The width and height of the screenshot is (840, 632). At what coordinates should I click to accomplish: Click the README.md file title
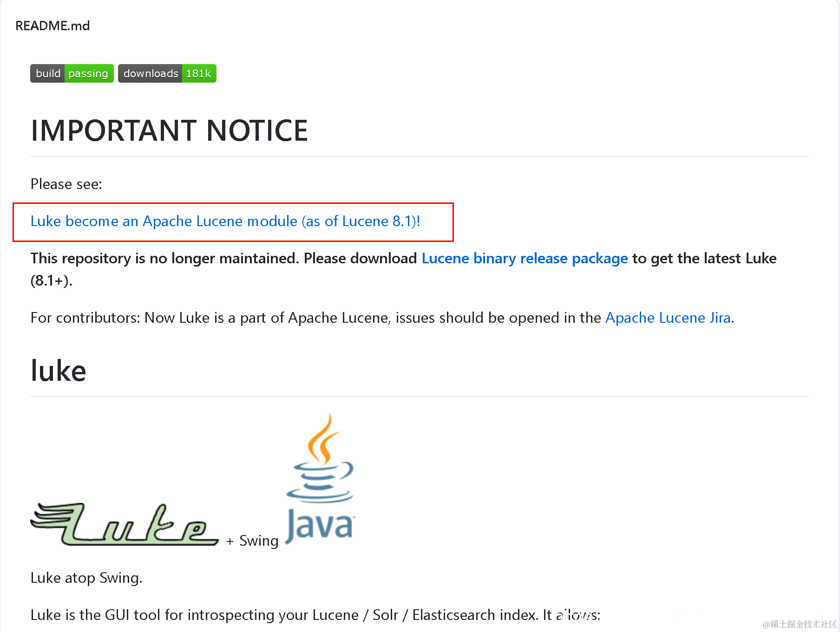pyautogui.click(x=52, y=26)
